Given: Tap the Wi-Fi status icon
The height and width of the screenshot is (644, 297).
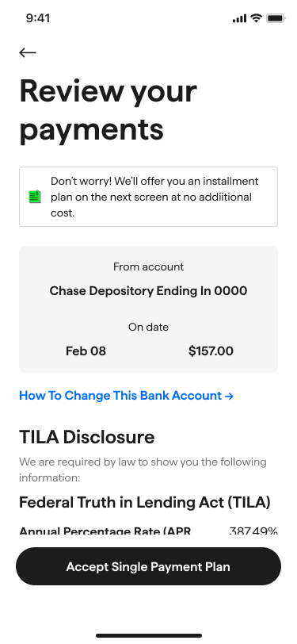Looking at the screenshot, I should pyautogui.click(x=257, y=18).
